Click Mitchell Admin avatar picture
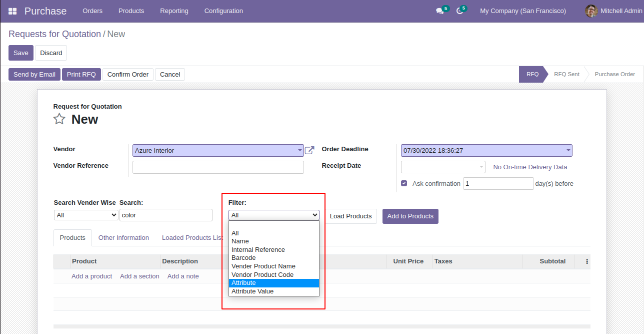Viewport: 644px width, 334px height. [x=591, y=11]
